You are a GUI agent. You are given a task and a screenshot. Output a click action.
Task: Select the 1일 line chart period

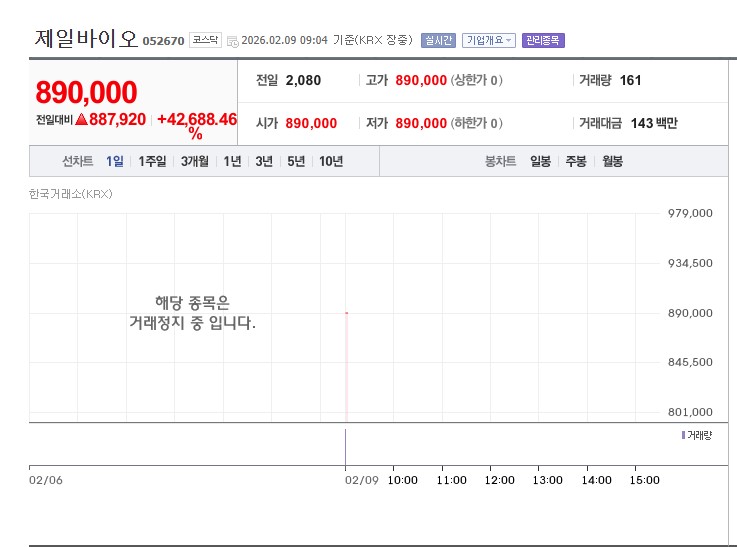pos(115,161)
